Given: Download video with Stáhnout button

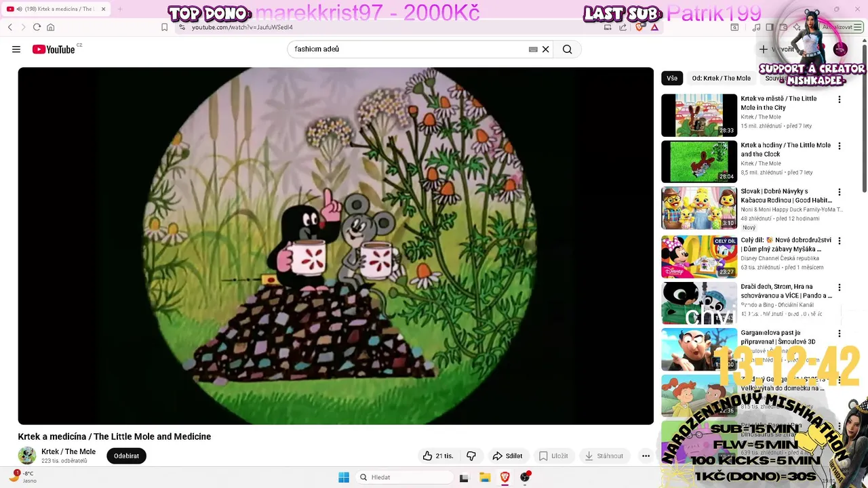Looking at the screenshot, I should pyautogui.click(x=604, y=456).
